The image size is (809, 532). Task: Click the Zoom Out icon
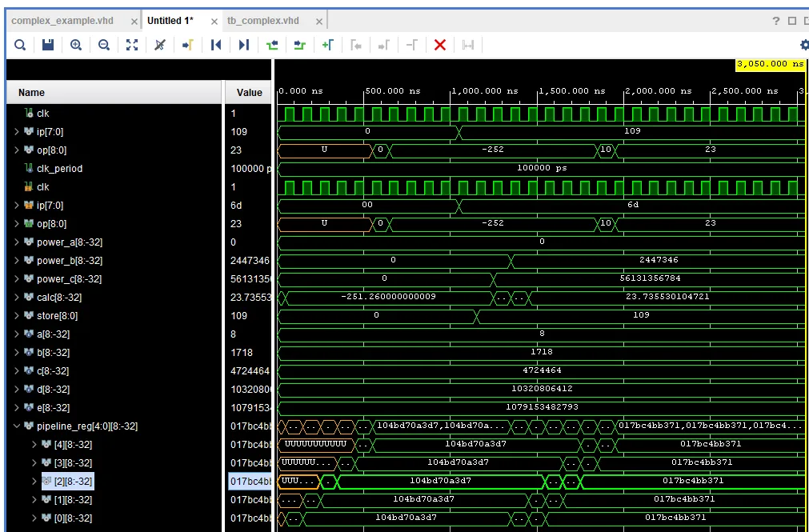tap(104, 46)
